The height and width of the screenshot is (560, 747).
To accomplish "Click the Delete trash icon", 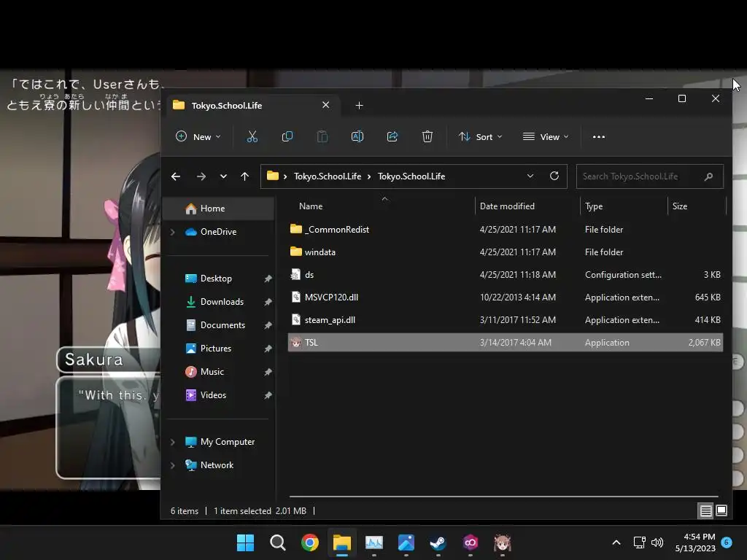I will [x=427, y=136].
